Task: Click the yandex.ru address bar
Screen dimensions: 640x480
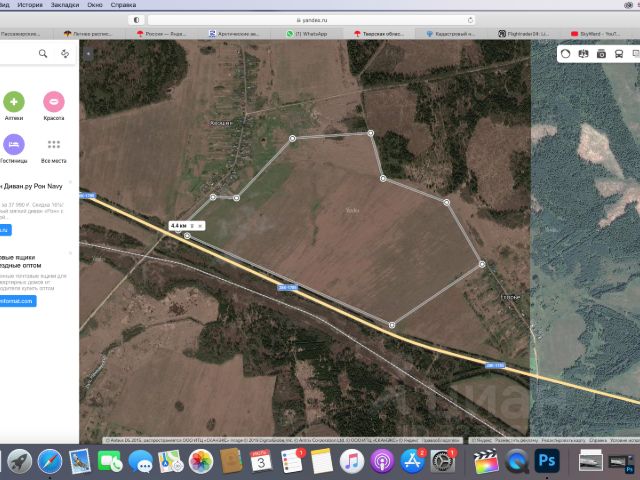Action: point(311,20)
